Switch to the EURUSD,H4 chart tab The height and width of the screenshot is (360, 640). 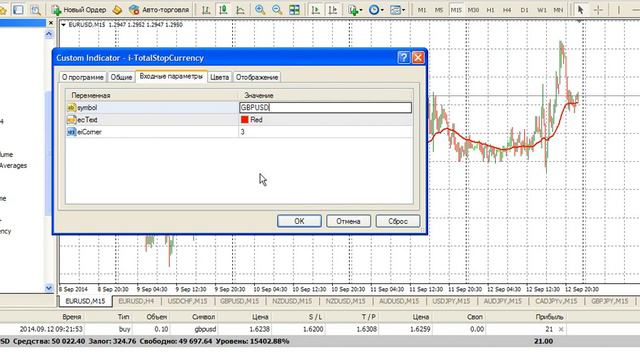click(x=136, y=301)
